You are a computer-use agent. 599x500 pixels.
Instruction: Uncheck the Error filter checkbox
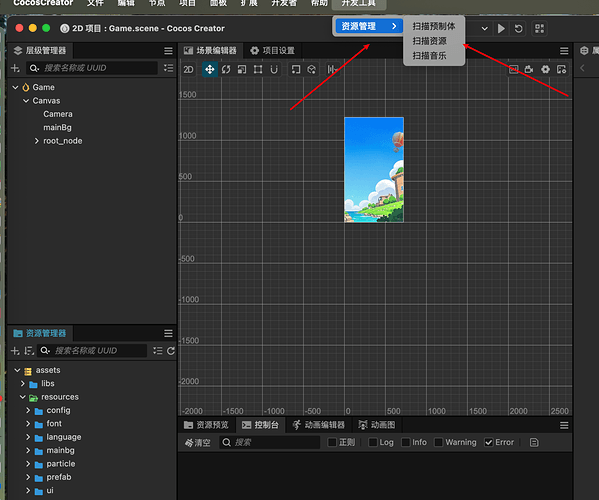tap(489, 442)
